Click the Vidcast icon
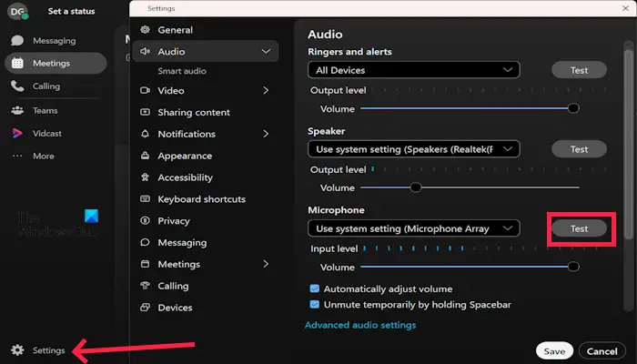 tap(17, 133)
